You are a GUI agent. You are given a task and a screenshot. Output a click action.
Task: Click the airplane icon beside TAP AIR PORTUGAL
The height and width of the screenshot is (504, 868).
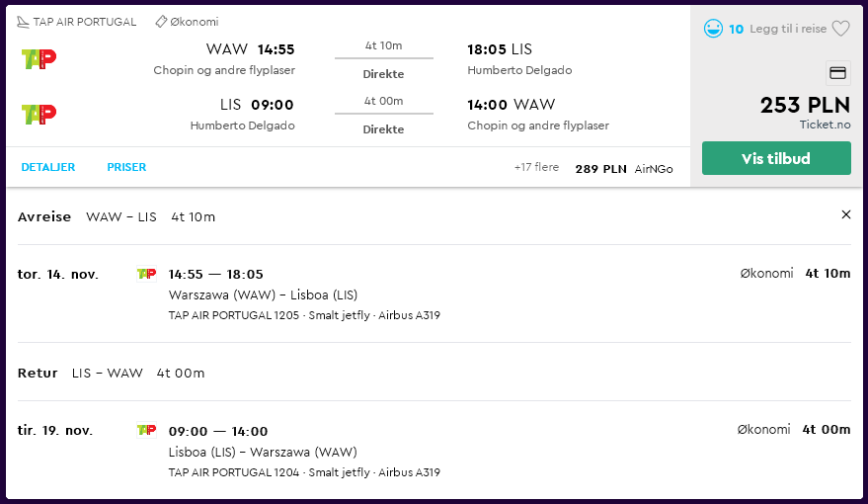pos(23,22)
